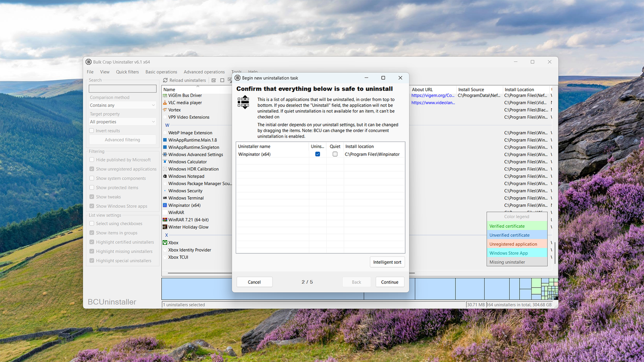Screen dimensions: 644x362
Task: Toggle Hide published by Microsoft
Action: coord(91,160)
